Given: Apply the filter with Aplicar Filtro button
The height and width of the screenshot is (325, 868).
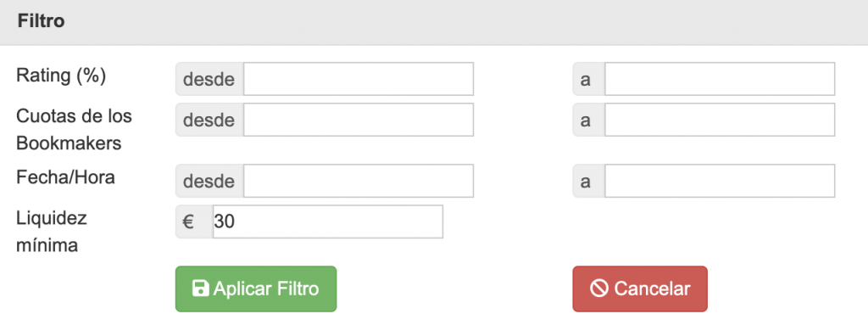Looking at the screenshot, I should tap(256, 289).
